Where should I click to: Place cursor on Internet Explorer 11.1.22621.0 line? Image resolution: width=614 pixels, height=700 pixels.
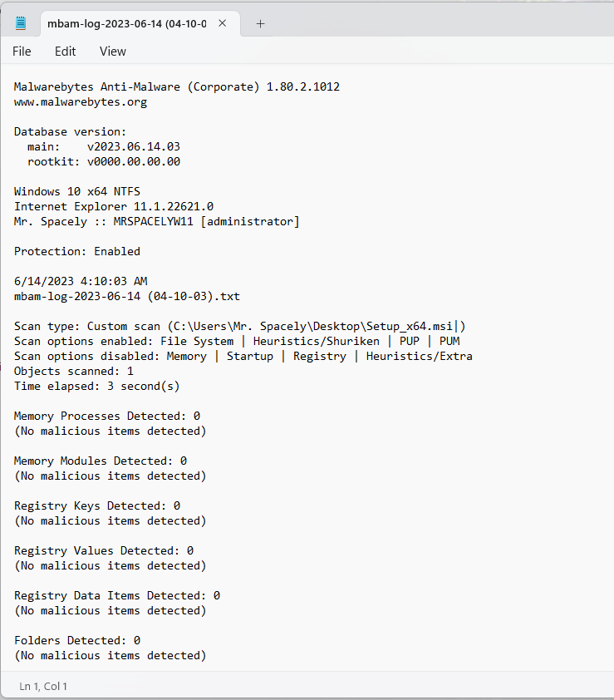point(114,206)
